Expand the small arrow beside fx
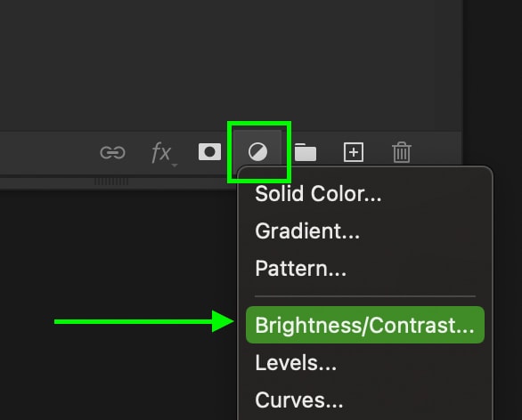 pos(175,166)
